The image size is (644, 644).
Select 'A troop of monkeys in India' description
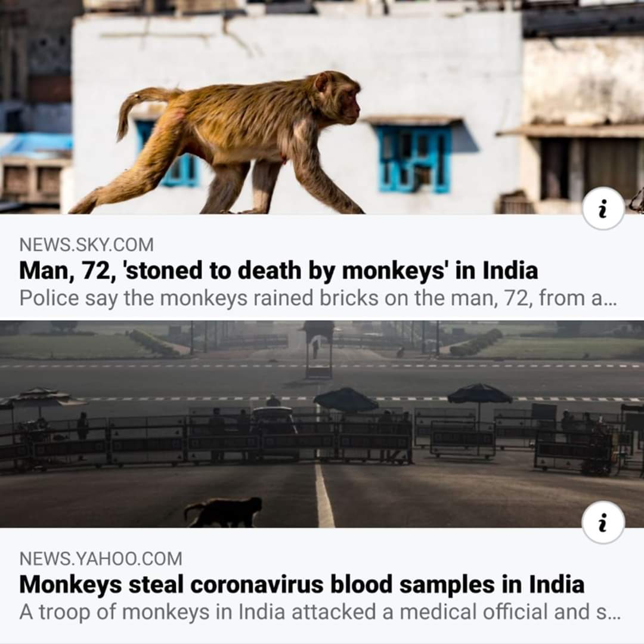320,612
